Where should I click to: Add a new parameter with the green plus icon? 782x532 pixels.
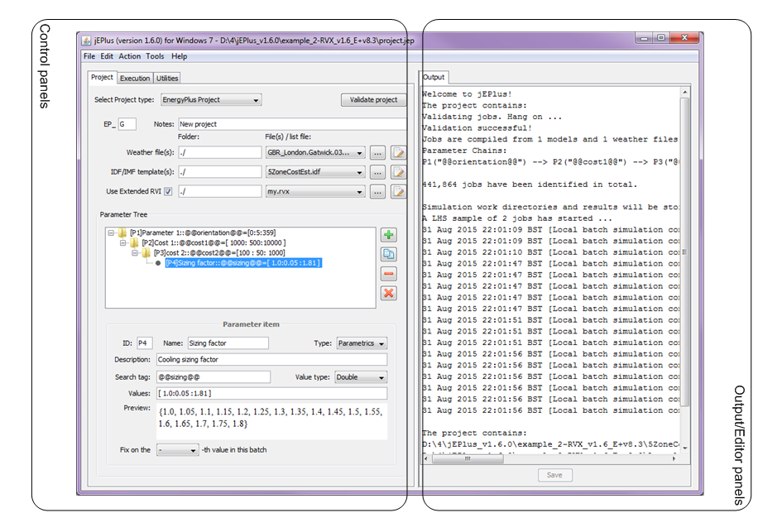[388, 234]
